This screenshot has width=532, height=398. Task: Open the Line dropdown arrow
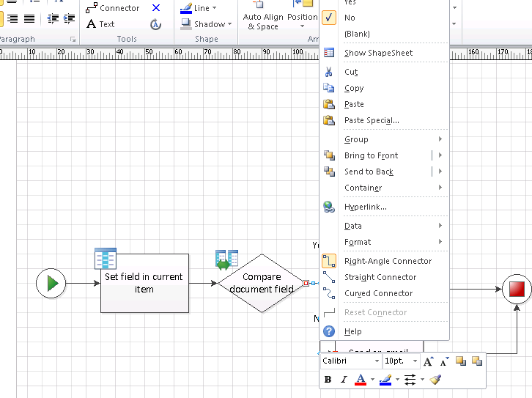pos(214,8)
